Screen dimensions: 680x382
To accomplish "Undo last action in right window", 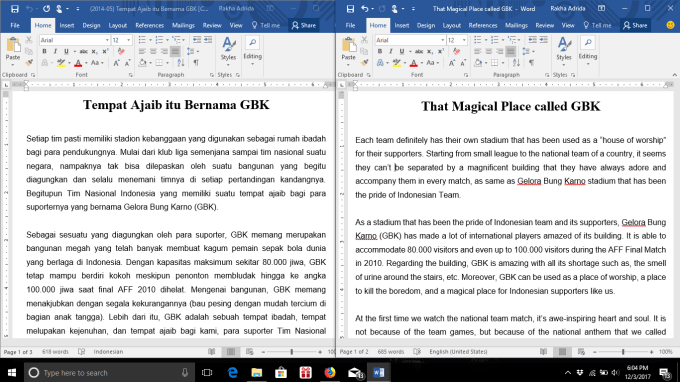I will pyautogui.click(x=365, y=9).
